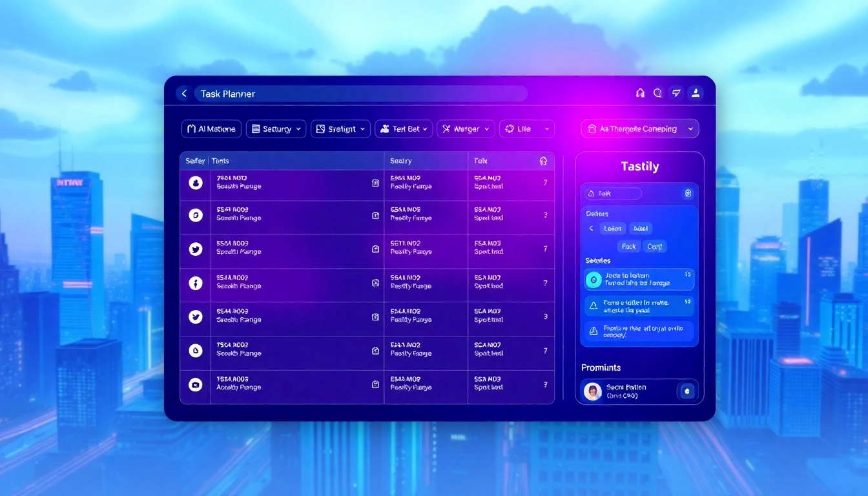Click the calendar icon in the first row
868x496 pixels.
pos(375,183)
